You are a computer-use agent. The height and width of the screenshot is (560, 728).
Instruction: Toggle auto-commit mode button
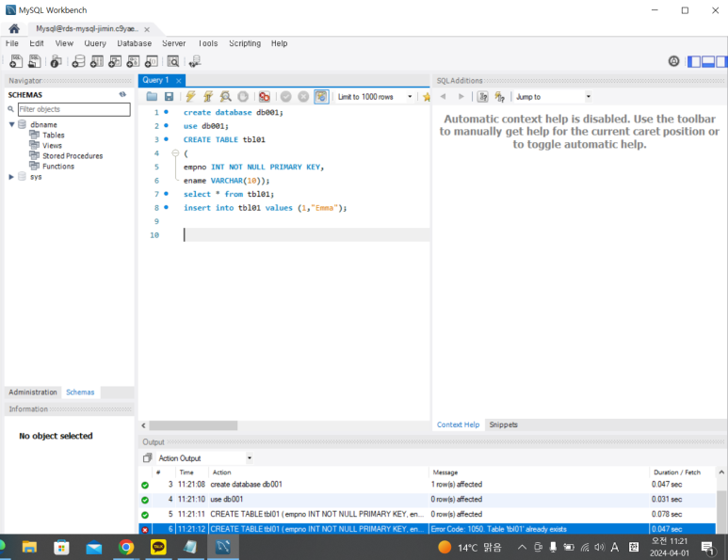pos(321,97)
